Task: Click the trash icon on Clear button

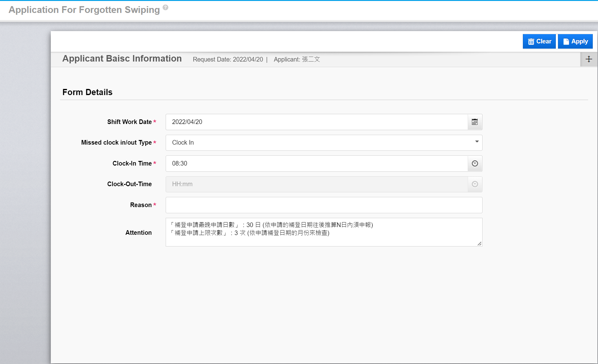Action: (531, 42)
